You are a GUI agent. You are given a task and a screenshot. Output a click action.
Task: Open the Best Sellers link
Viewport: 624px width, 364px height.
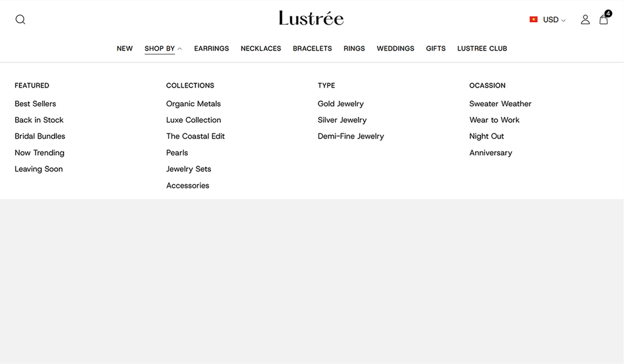pos(35,103)
